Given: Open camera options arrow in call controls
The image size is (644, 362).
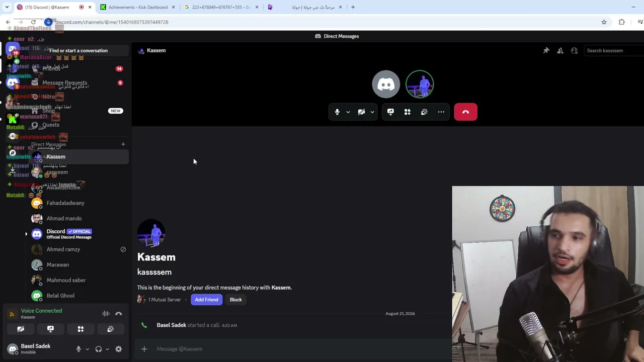Looking at the screenshot, I should (372, 112).
